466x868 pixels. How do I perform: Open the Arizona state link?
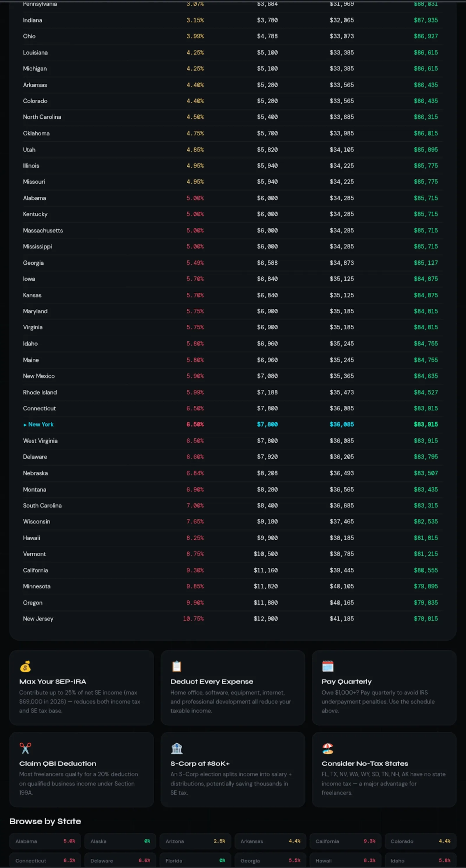pyautogui.click(x=195, y=841)
